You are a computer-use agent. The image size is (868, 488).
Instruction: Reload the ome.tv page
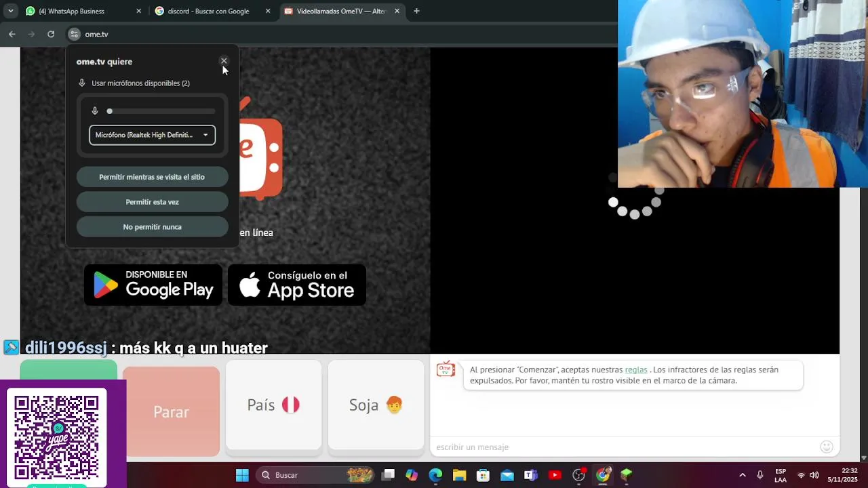point(51,34)
